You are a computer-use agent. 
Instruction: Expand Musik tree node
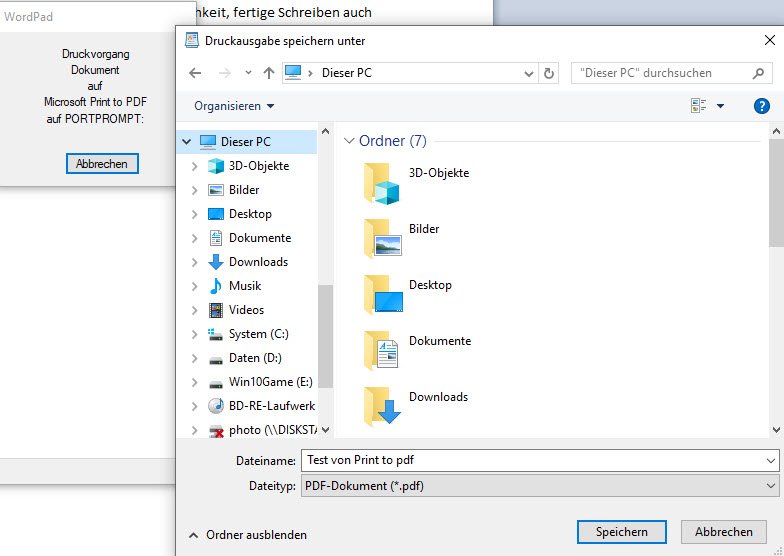click(x=194, y=286)
